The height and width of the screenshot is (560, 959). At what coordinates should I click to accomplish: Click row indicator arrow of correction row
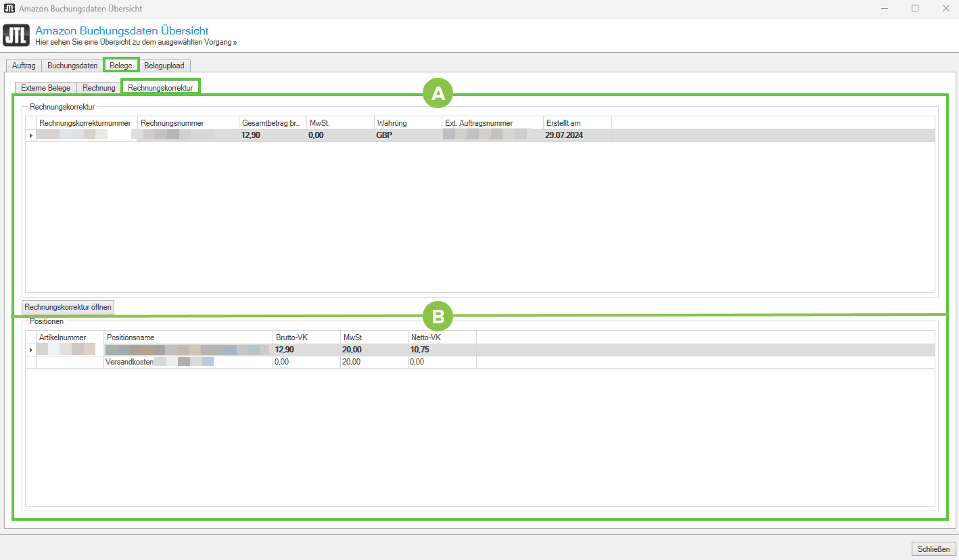coord(30,135)
